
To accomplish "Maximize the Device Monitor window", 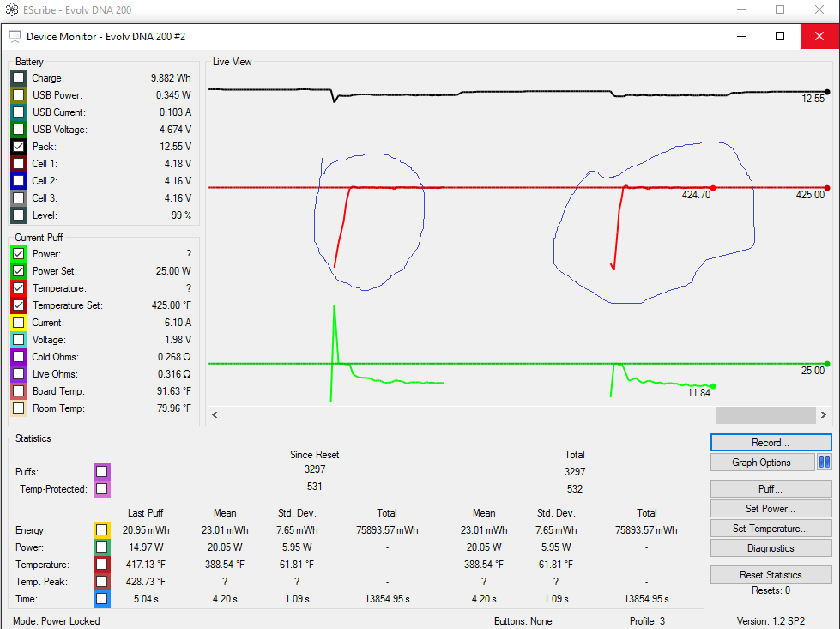I will pos(780,36).
